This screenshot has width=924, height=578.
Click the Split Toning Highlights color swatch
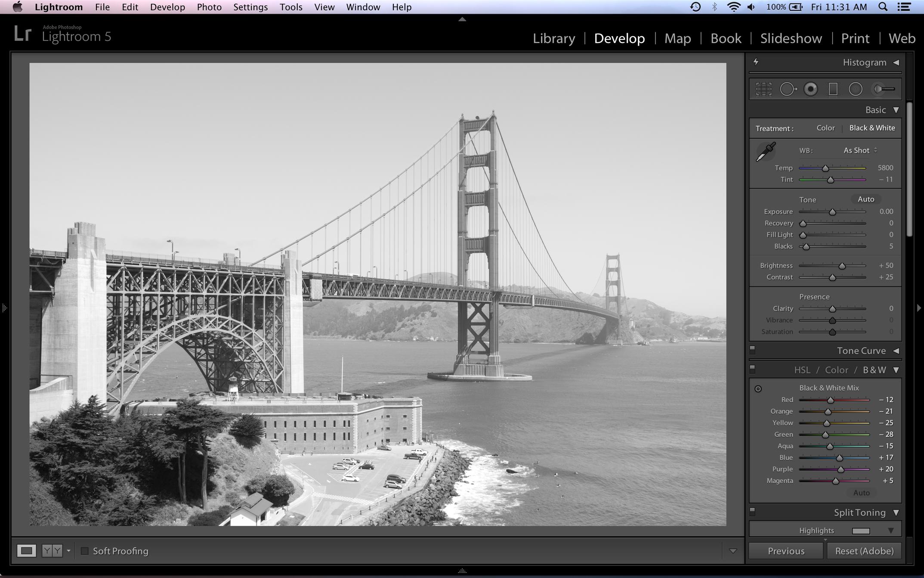[861, 531]
